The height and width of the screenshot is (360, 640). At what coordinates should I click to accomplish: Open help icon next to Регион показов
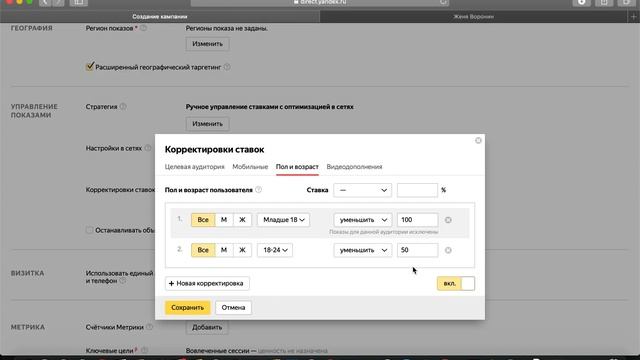click(143, 28)
